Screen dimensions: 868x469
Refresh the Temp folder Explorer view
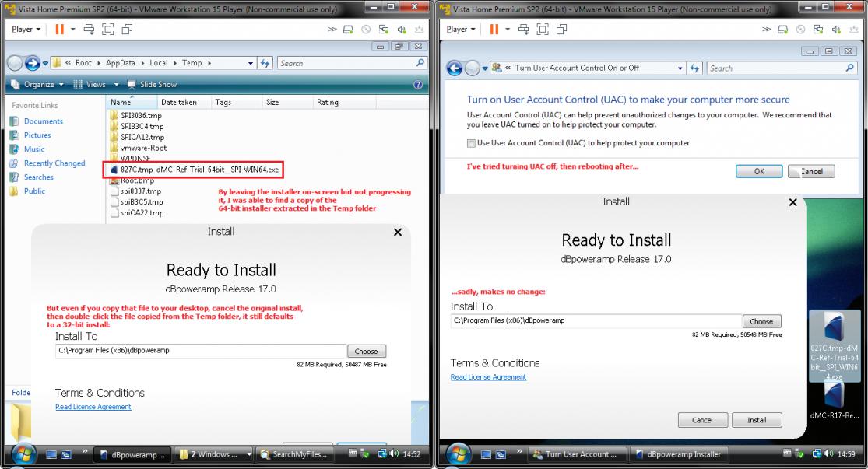click(265, 63)
